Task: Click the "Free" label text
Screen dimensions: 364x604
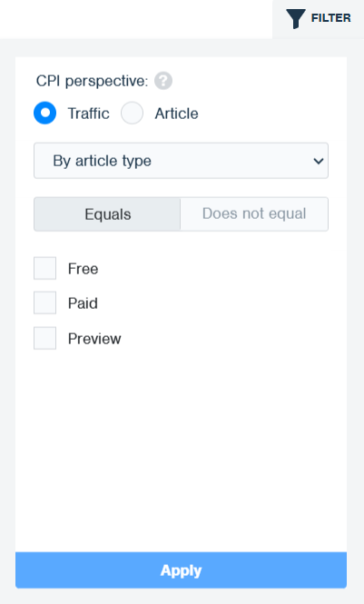Action: click(x=84, y=269)
